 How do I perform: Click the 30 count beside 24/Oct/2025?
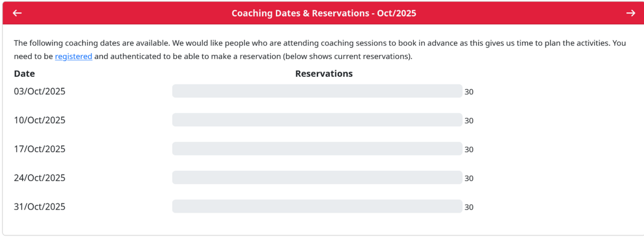click(x=469, y=178)
